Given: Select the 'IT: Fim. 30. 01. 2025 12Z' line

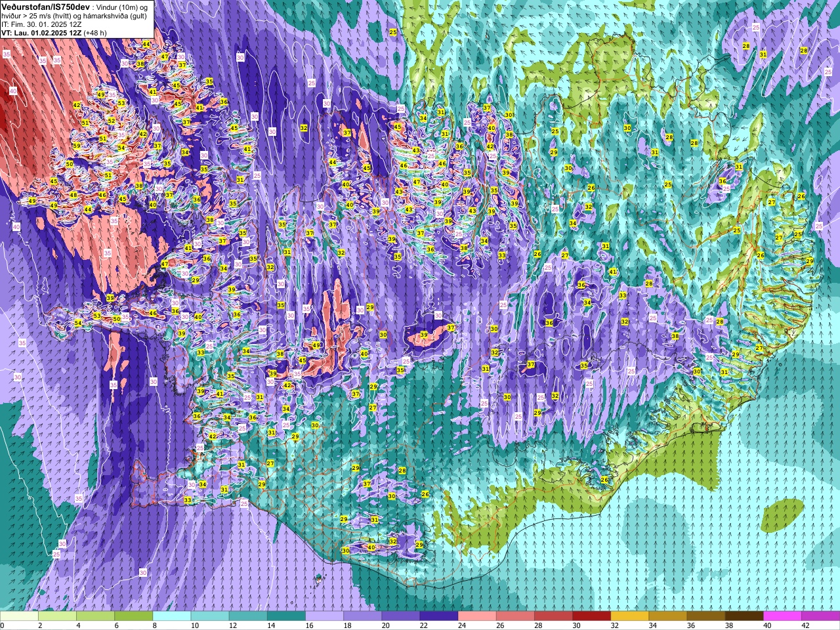Looking at the screenshot, I should coord(41,24).
